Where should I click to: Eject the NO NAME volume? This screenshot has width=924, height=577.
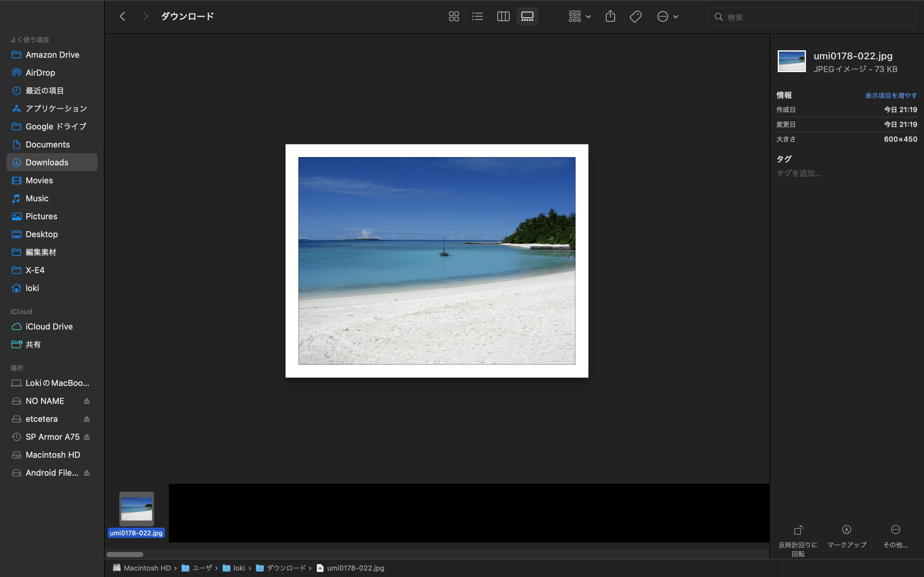pyautogui.click(x=87, y=401)
